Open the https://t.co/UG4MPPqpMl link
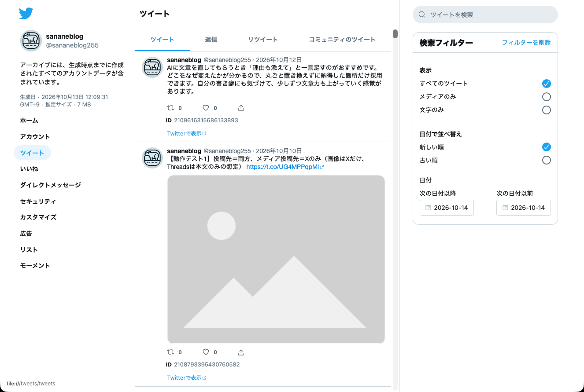Screen dimensions: 584x392 pyautogui.click(x=285, y=167)
